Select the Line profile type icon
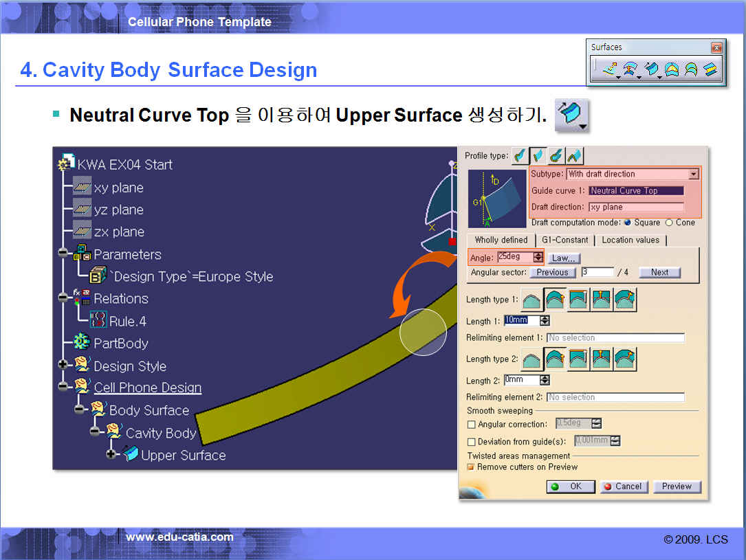The width and height of the screenshot is (746, 560). (x=538, y=155)
